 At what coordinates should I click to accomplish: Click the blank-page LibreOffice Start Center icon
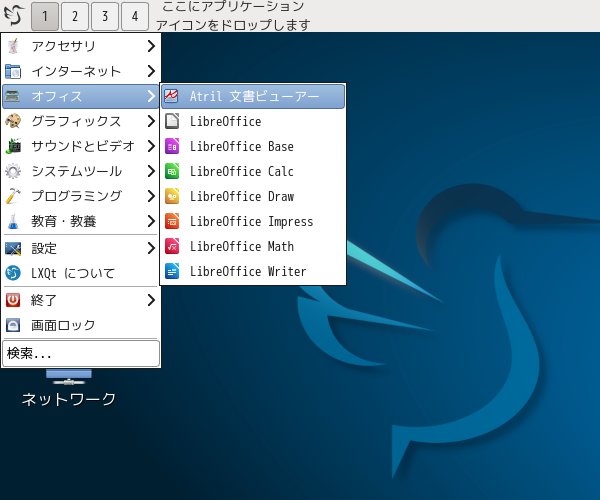coord(172,121)
